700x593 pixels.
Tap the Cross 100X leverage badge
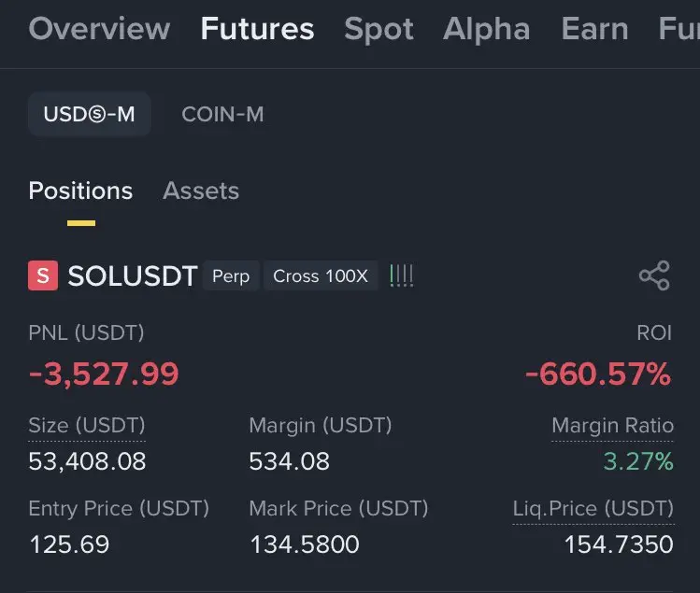click(321, 276)
